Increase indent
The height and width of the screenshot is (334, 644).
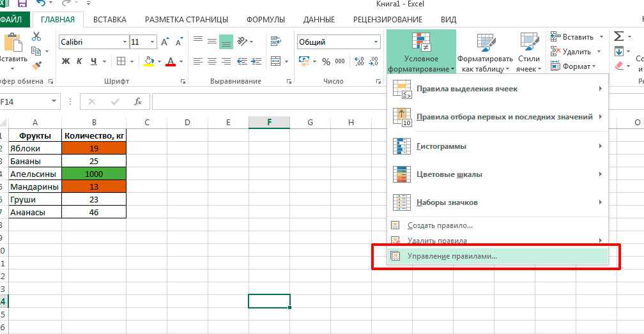[x=256, y=61]
